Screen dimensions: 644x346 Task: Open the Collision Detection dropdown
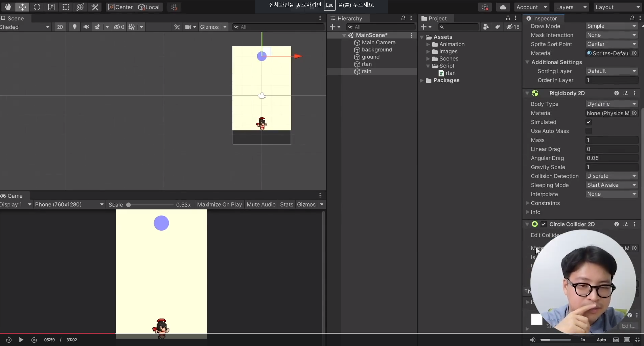[612, 176]
